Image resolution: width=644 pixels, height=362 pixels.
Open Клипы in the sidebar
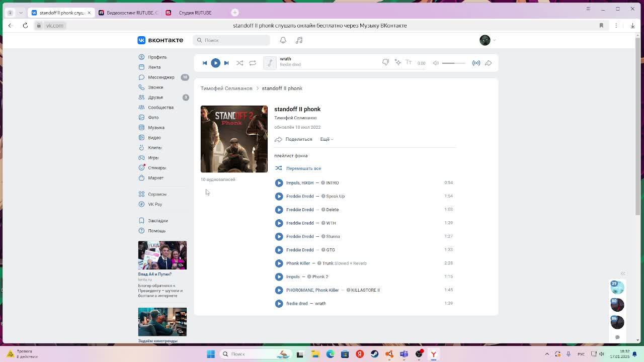[154, 148]
